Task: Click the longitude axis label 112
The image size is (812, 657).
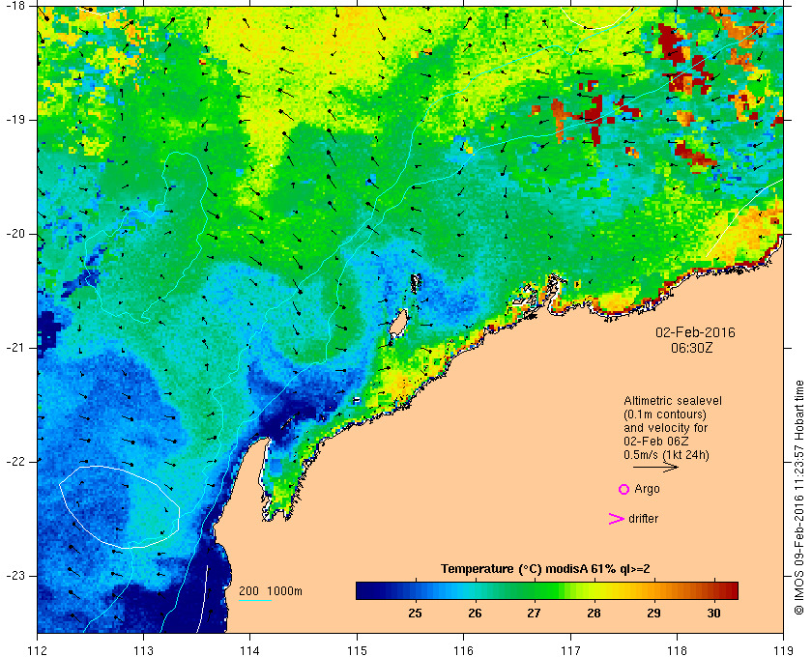Action: (37, 650)
